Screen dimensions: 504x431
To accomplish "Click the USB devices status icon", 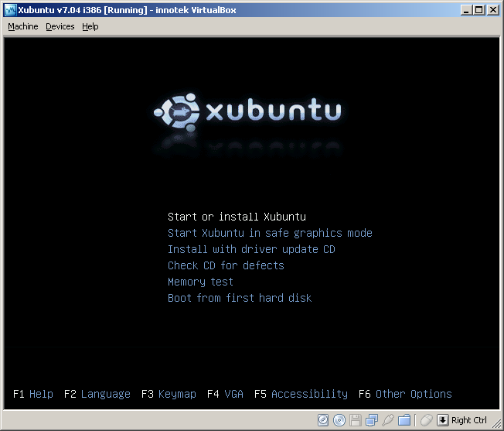I will point(388,420).
